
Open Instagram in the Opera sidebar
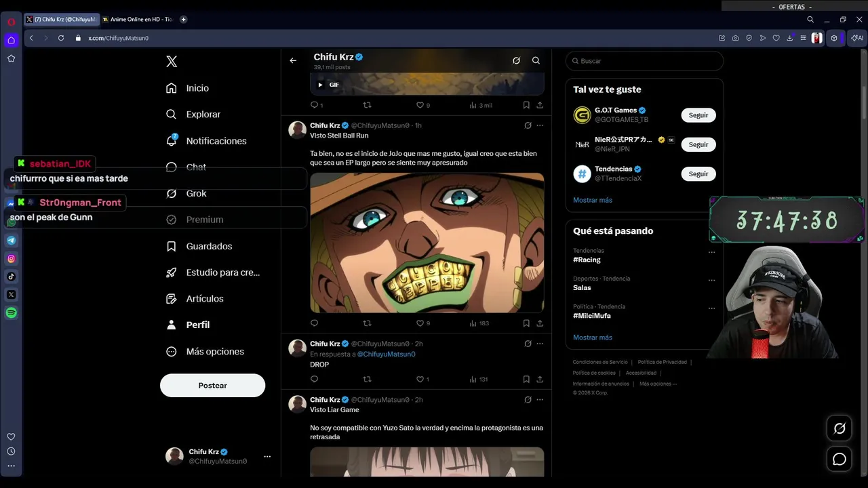point(12,258)
